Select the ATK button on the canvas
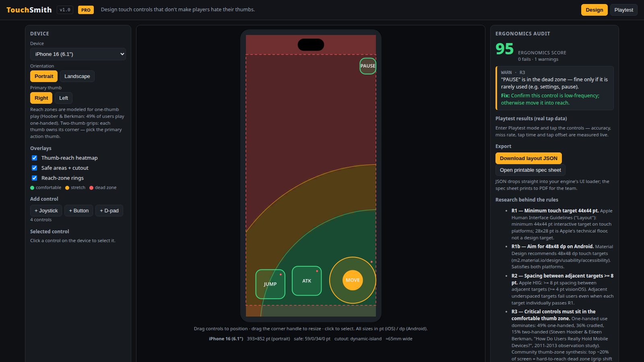Viewport: 644px width, 362px height. (x=307, y=281)
